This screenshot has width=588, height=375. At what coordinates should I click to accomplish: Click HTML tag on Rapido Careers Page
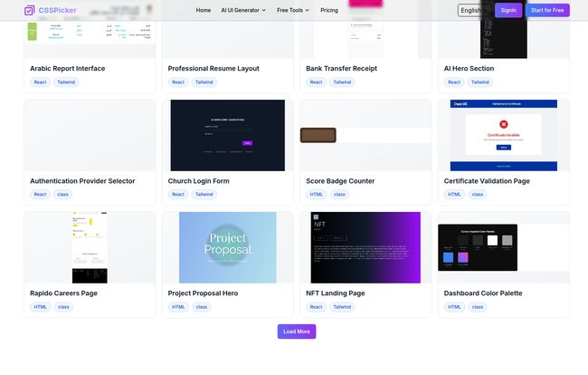[41, 307]
